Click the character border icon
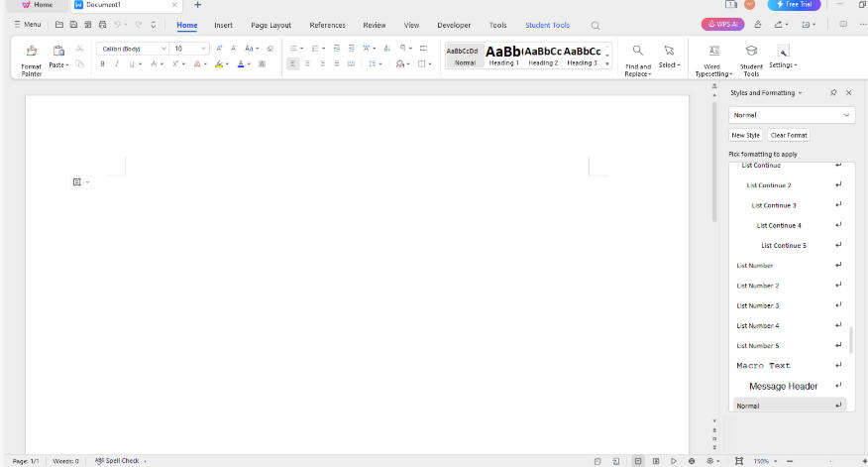 262,64
